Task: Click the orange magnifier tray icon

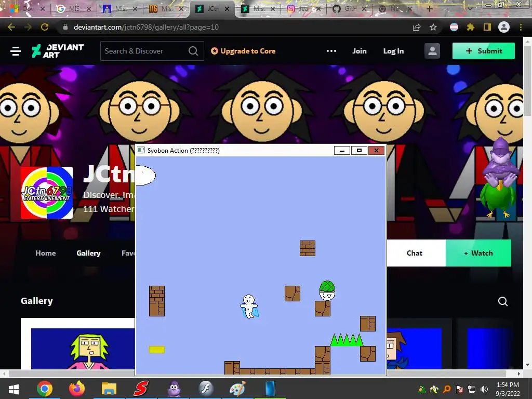Action: tap(447, 389)
